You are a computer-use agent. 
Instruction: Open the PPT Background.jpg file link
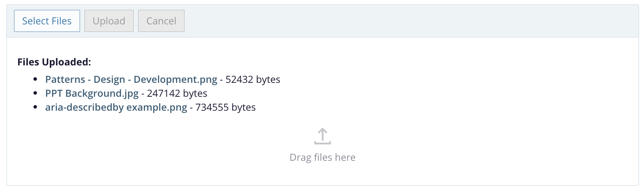click(x=92, y=94)
